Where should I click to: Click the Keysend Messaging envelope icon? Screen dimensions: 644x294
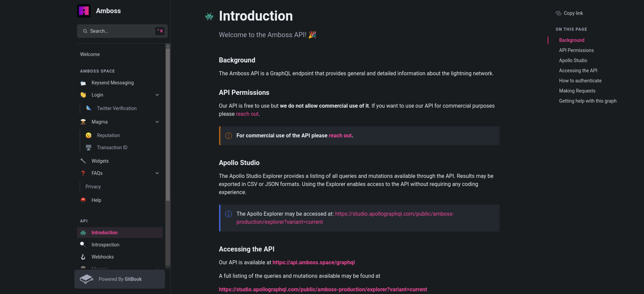pos(83,83)
